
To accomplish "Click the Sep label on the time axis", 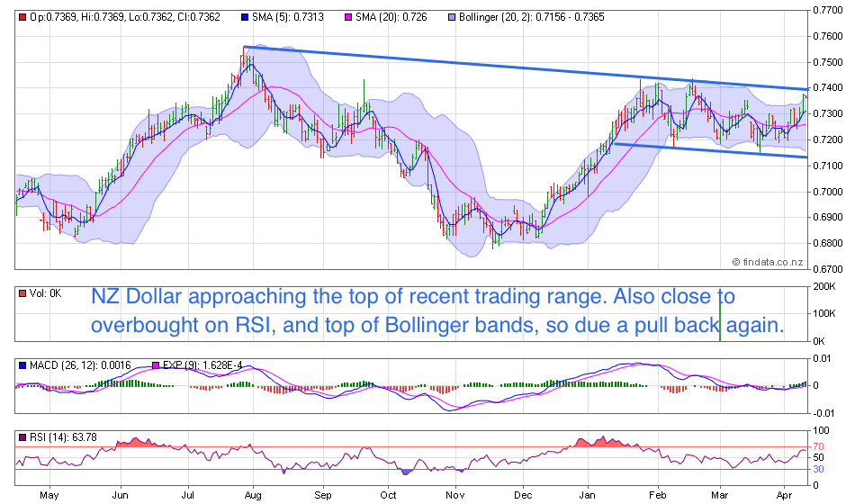I will tap(322, 495).
